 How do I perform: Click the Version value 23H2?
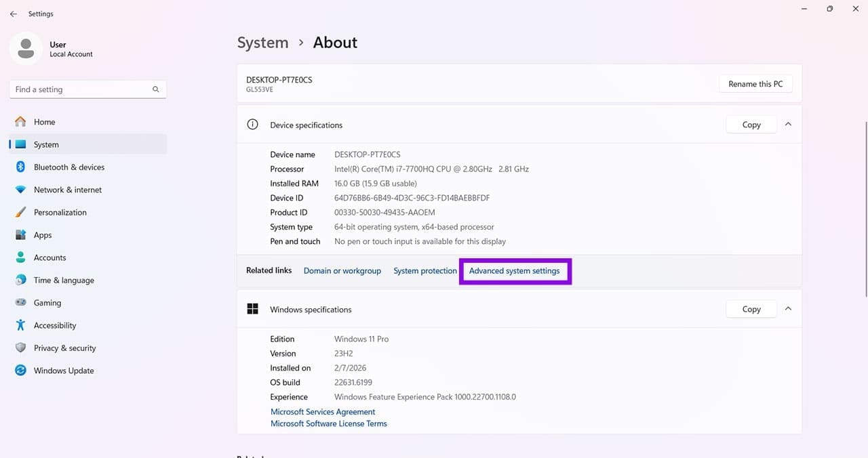(x=344, y=354)
